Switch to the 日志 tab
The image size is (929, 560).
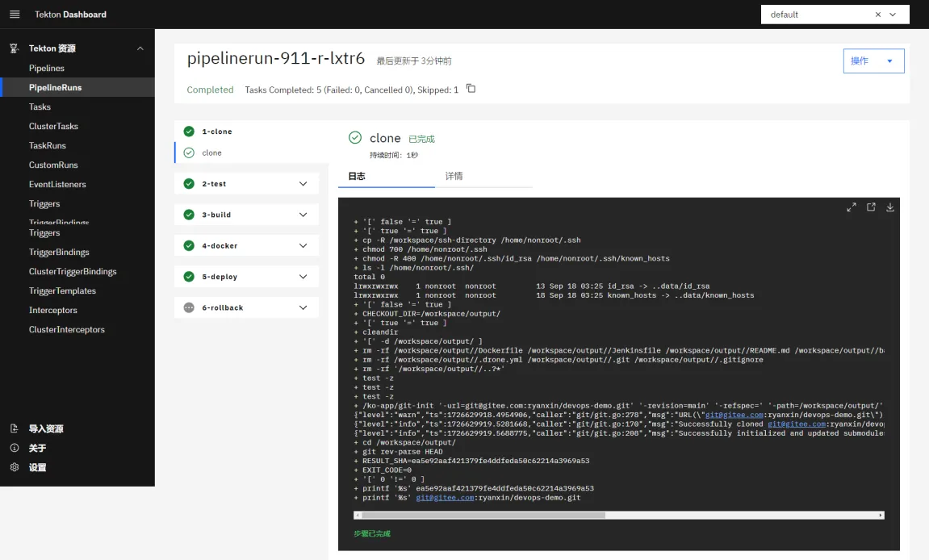point(387,176)
